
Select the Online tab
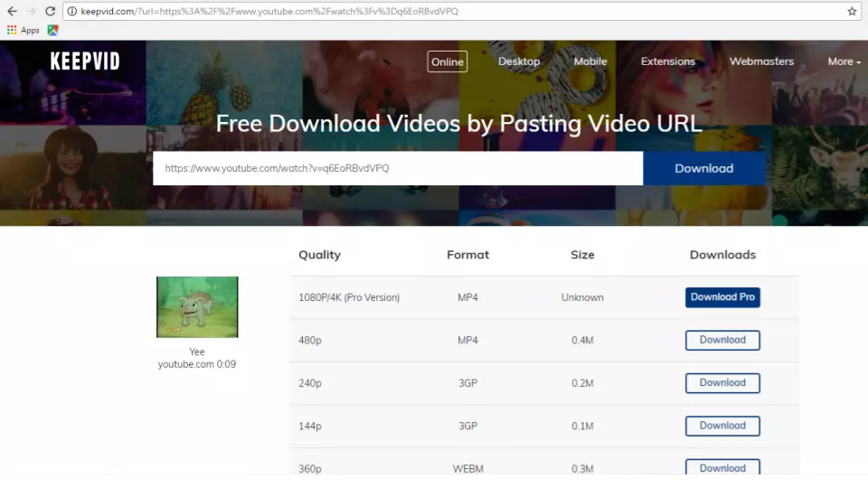pos(448,61)
